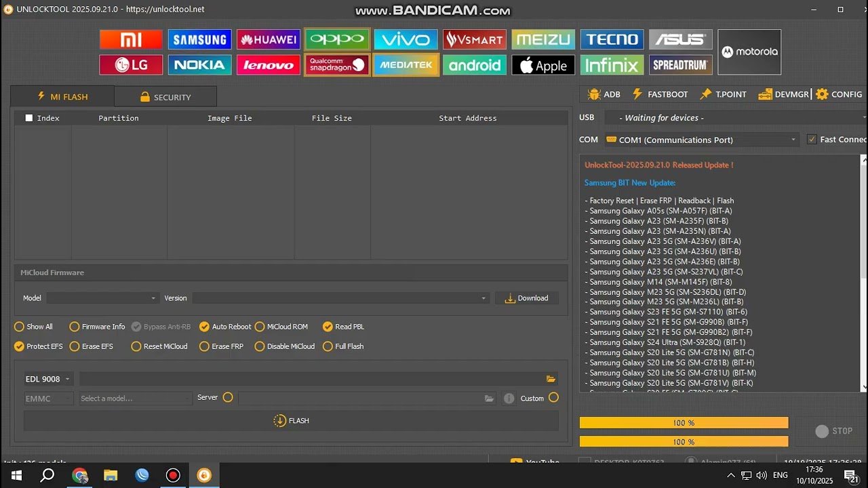
Task: Switch to the SECURITY tab
Action: 165,97
